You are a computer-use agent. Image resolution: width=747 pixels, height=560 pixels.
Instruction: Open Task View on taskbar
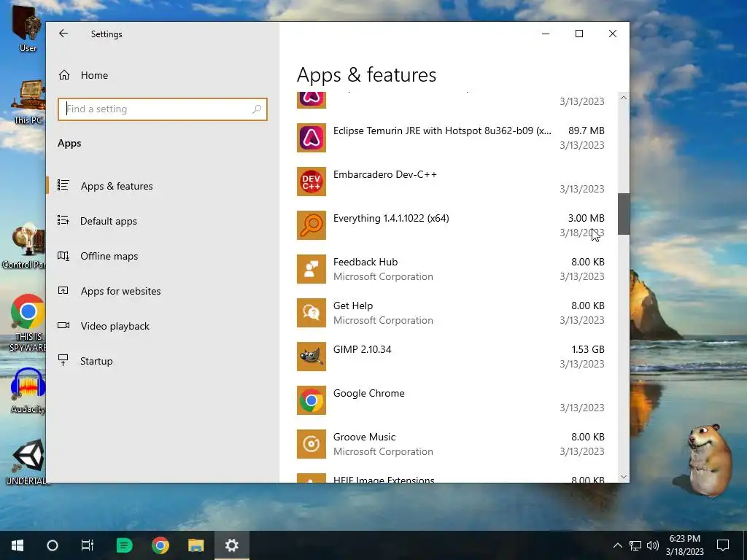[88, 545]
